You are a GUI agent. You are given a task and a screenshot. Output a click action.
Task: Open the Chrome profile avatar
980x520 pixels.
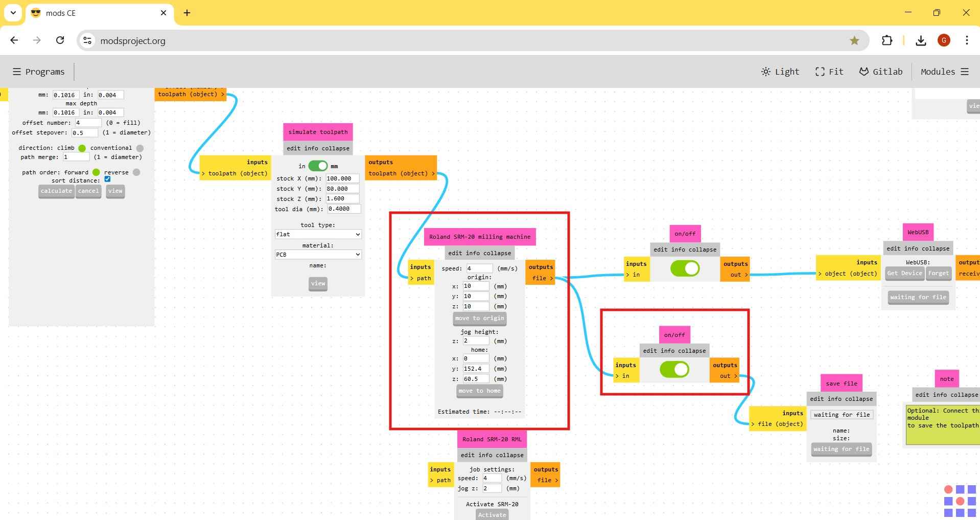944,40
